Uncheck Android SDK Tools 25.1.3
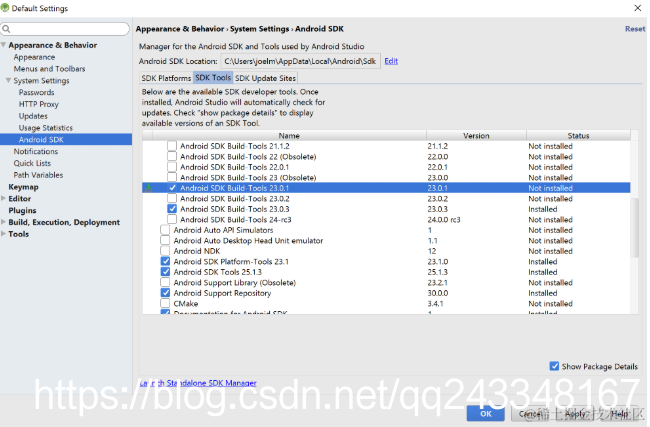Viewport: 650px width, 427px height. (x=165, y=272)
